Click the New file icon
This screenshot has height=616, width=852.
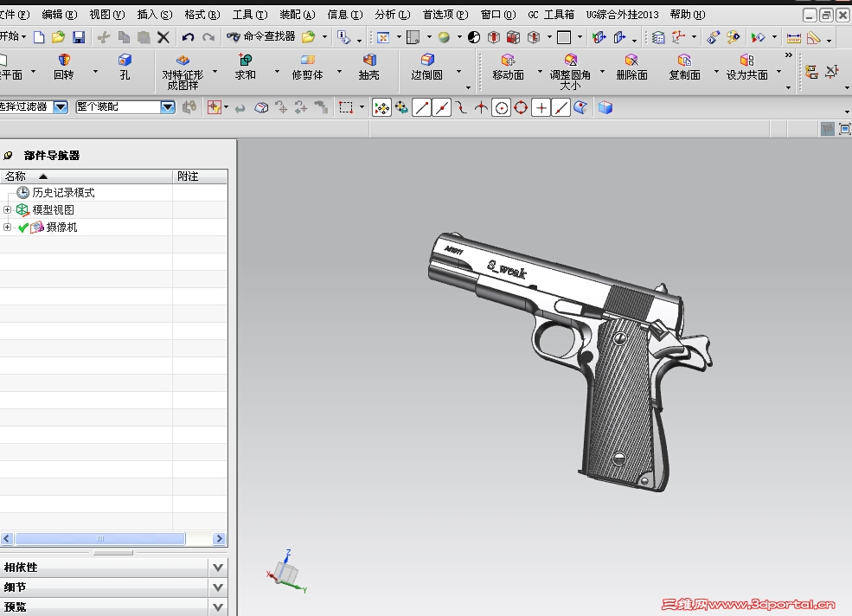[39, 37]
